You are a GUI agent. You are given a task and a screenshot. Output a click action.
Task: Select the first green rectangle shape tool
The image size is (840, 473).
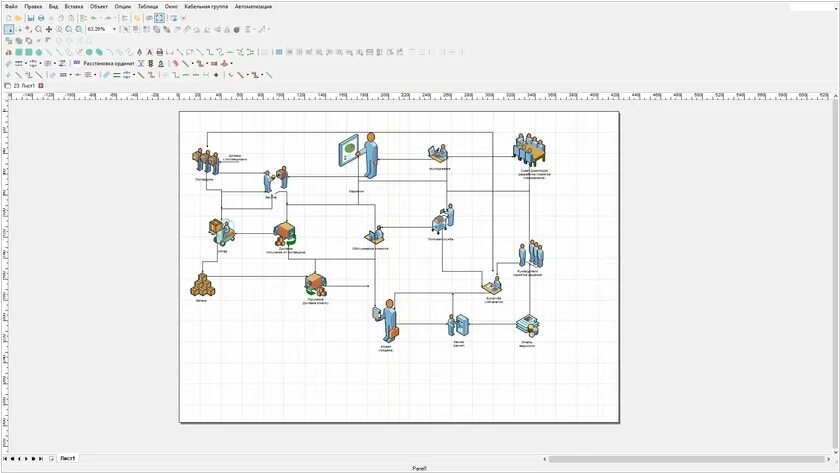pos(19,52)
